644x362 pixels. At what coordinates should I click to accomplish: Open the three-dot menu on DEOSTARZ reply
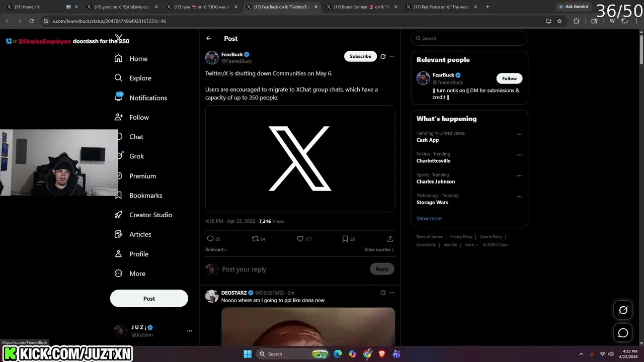(392, 293)
